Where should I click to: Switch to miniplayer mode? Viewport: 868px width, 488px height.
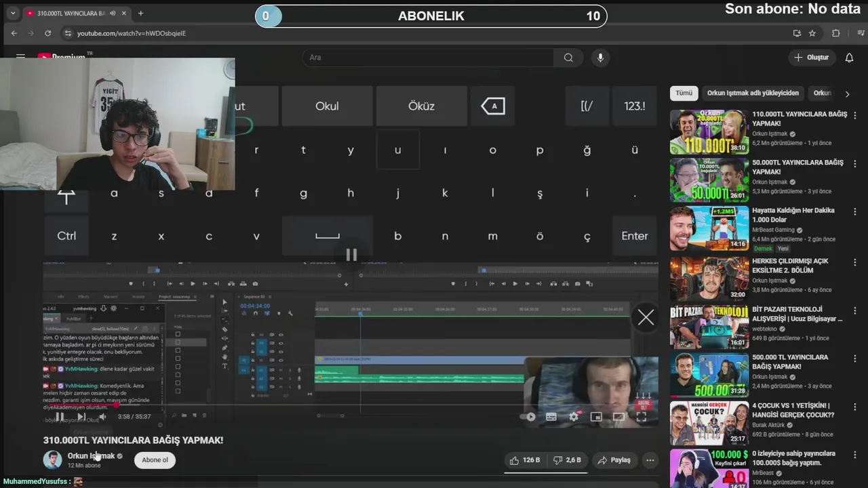[x=596, y=417]
